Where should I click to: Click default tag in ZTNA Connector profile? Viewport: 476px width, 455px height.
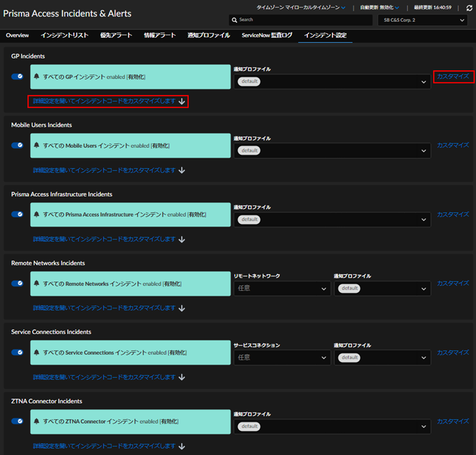(249, 426)
